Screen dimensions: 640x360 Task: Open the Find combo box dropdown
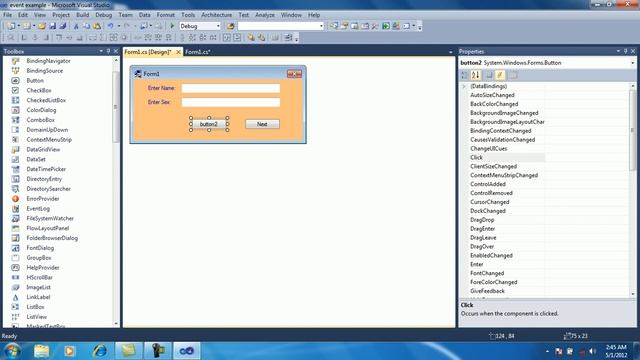point(321,26)
